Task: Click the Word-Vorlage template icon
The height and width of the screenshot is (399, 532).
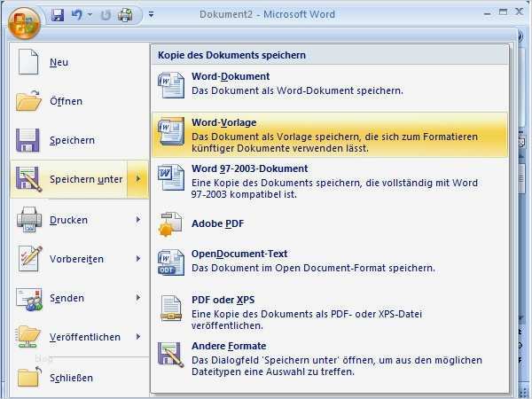Action: (x=171, y=131)
